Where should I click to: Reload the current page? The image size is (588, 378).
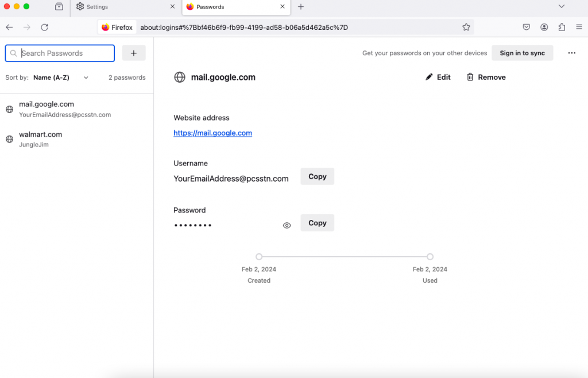[x=44, y=27]
